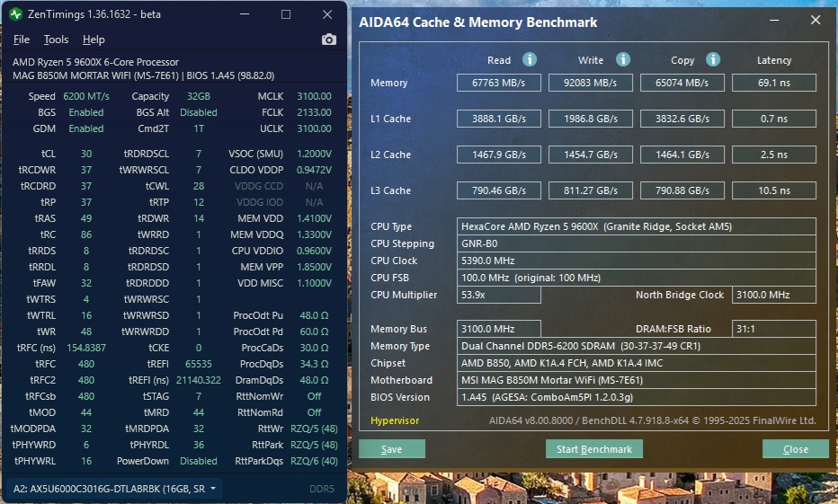Click the Close button in AIDA64

[x=795, y=449]
